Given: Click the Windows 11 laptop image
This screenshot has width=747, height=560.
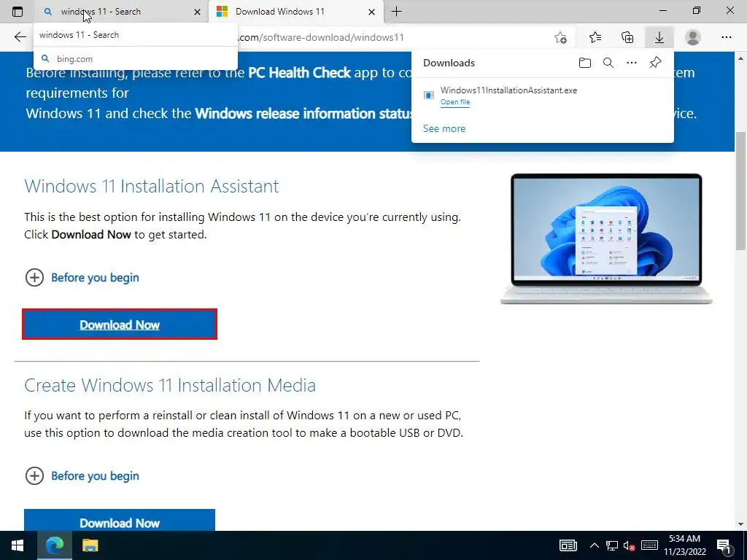Looking at the screenshot, I should point(606,238).
